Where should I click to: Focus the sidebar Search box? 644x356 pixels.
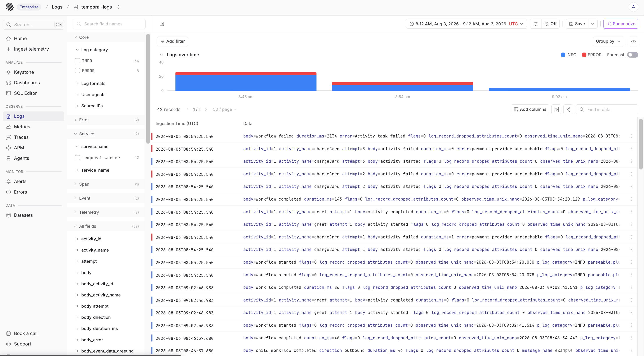(34, 25)
